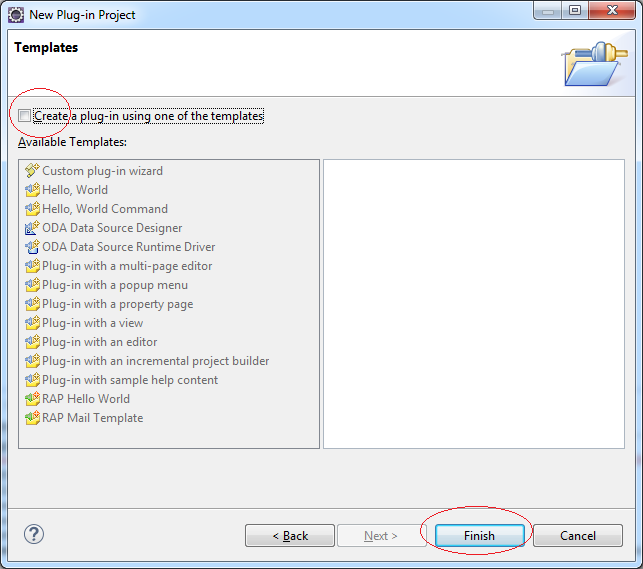Click the RAP Hello World template icon
Image resolution: width=643 pixels, height=569 pixels.
(32, 398)
